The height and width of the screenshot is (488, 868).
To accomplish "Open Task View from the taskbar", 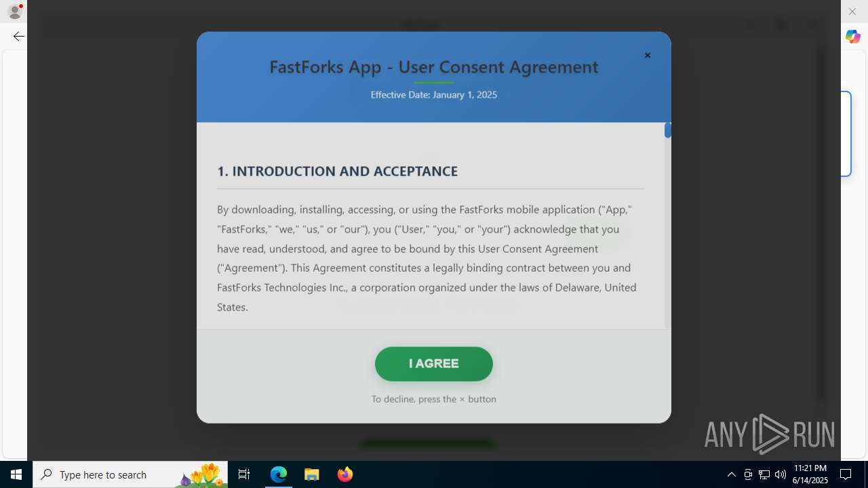I will click(x=244, y=474).
